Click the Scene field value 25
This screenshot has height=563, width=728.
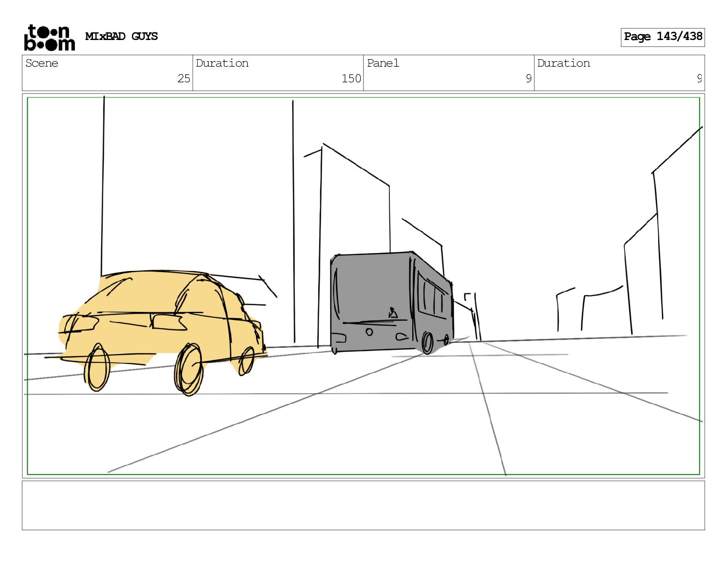184,79
